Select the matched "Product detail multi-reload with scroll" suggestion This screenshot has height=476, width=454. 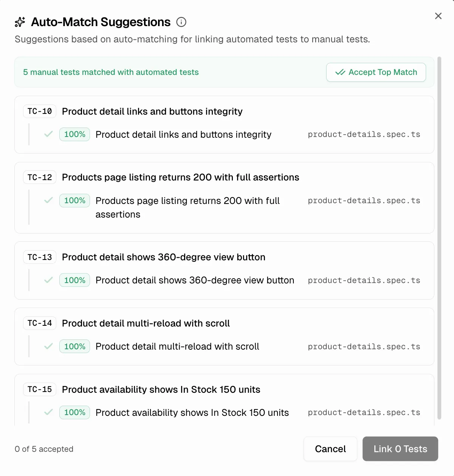[177, 347]
